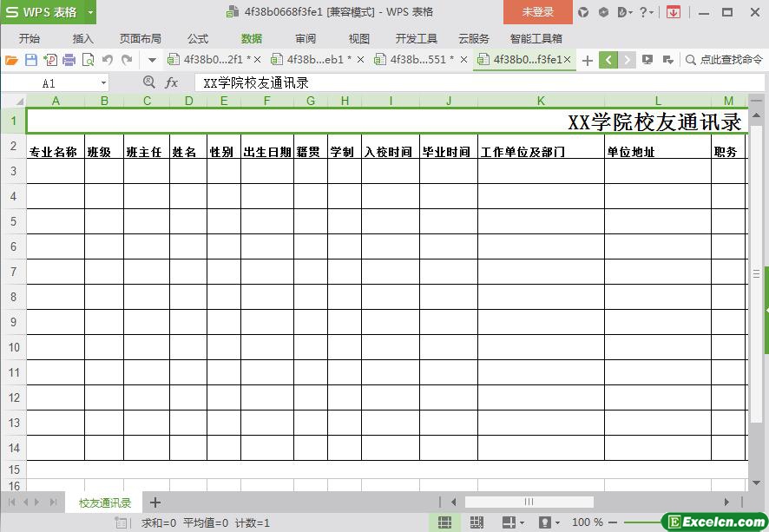Image resolution: width=769 pixels, height=532 pixels.
Task: Close the 4f38b...eb1 document tab
Action: [x=360, y=60]
